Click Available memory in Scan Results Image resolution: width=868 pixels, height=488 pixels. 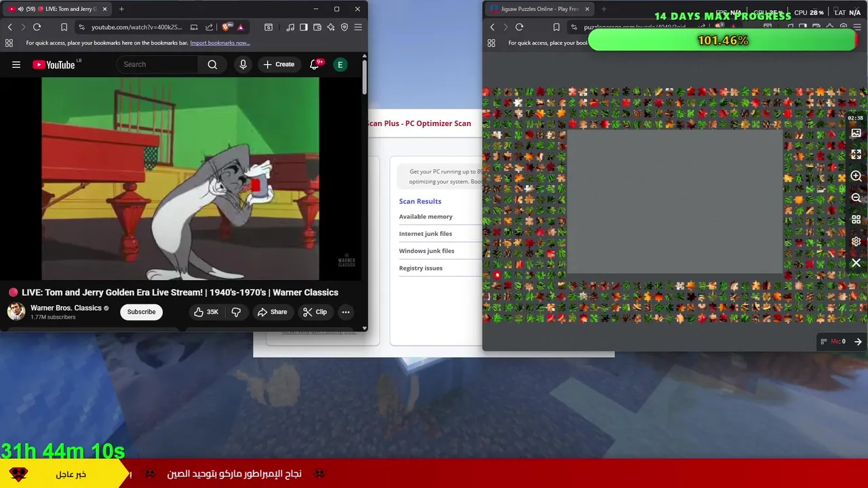(426, 216)
